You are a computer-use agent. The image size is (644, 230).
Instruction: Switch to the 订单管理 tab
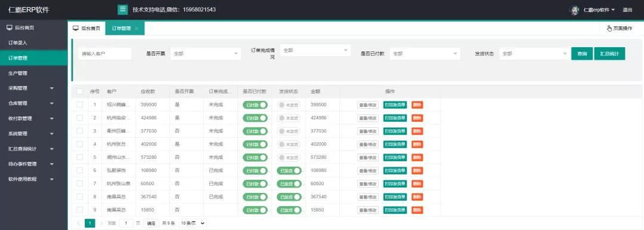point(125,29)
